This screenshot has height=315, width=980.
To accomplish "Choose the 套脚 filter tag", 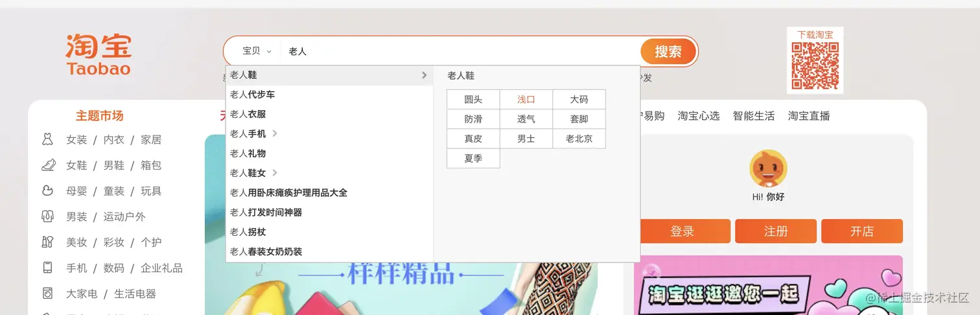I will (579, 119).
